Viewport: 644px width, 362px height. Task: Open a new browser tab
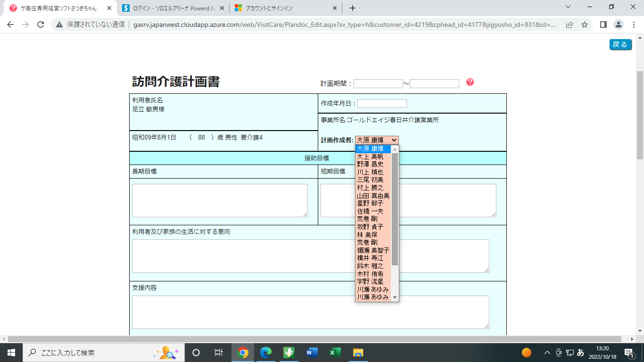[353, 8]
